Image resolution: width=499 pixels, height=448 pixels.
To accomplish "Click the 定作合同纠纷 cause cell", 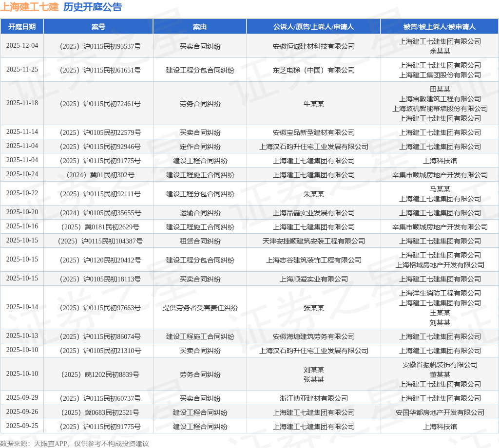I will [200, 147].
